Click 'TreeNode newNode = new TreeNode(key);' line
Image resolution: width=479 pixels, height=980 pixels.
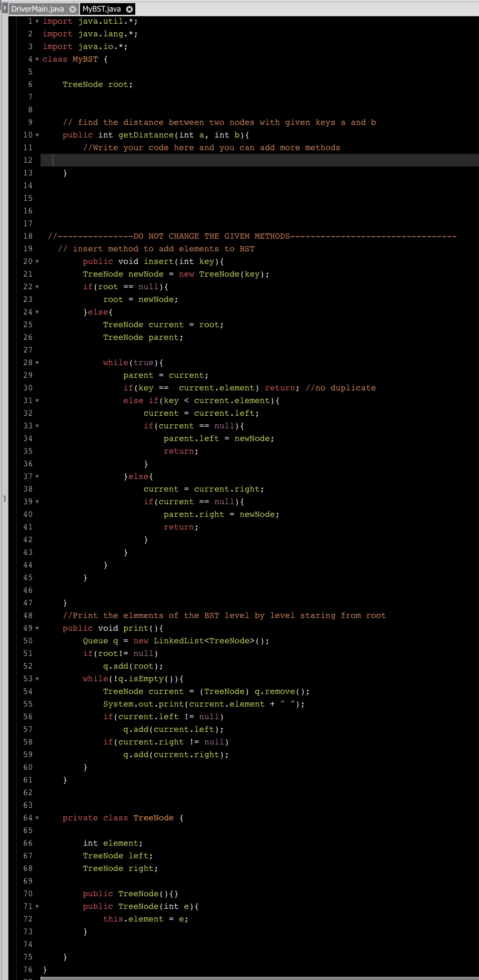176,274
